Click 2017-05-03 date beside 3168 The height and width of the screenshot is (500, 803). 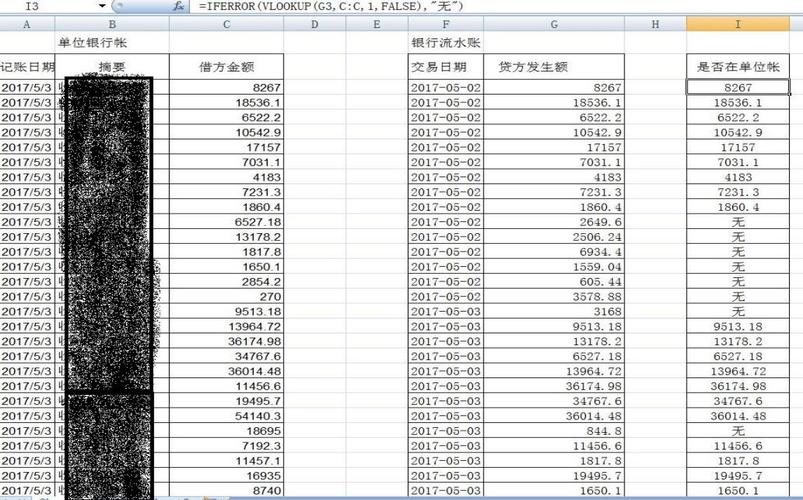point(446,311)
